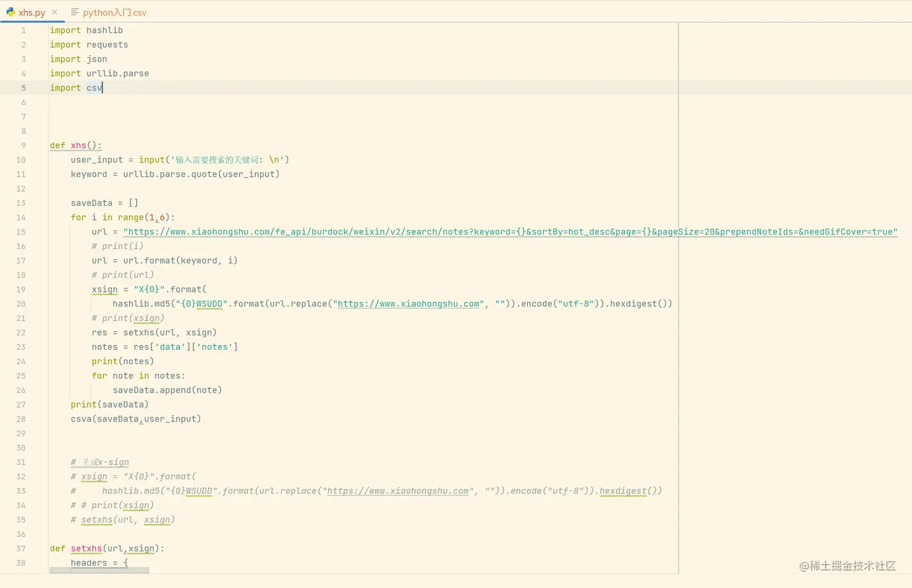The height and width of the screenshot is (588, 912).
Task: Click the 'for note in notes:' line
Action: pos(138,376)
